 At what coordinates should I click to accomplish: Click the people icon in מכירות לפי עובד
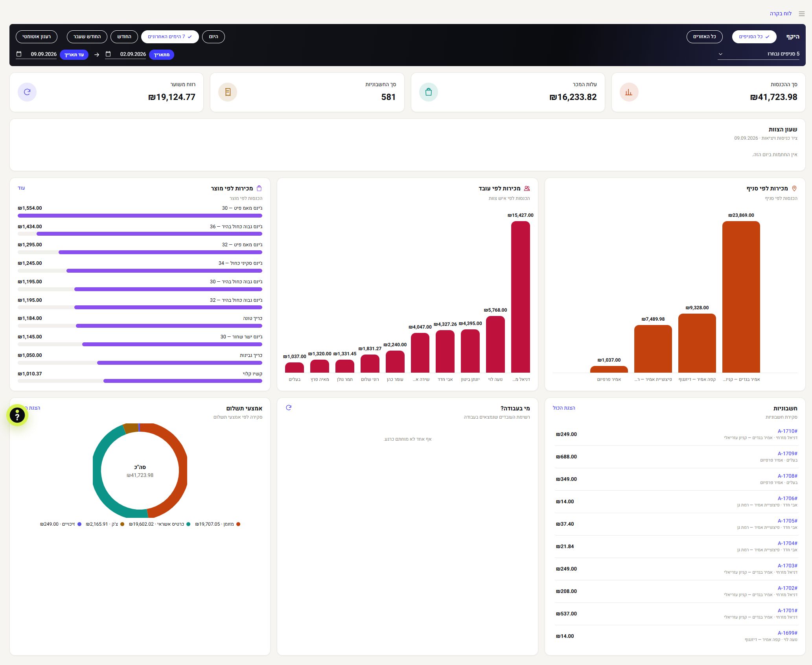coord(527,188)
